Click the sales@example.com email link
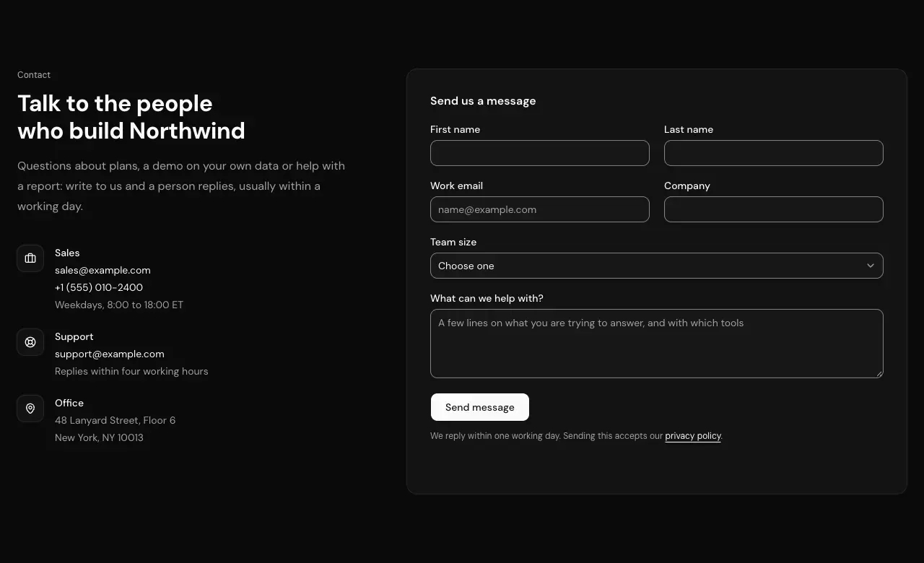 pos(103,270)
